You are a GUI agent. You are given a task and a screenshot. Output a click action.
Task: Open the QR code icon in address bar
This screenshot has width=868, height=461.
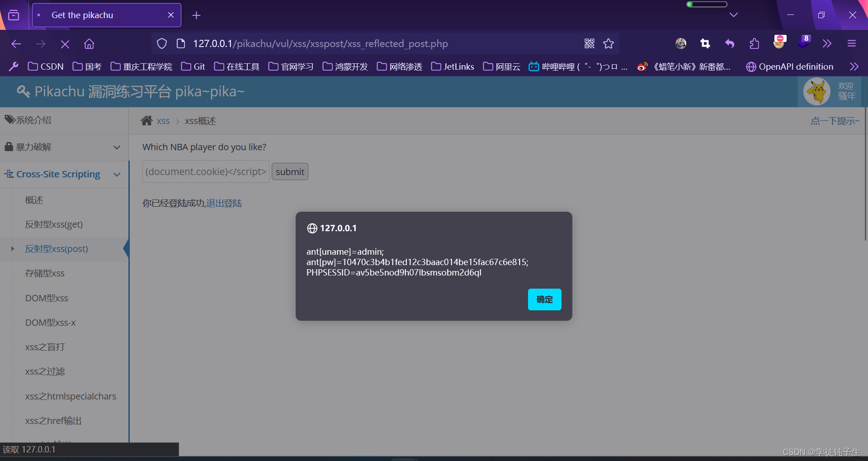[x=590, y=43]
